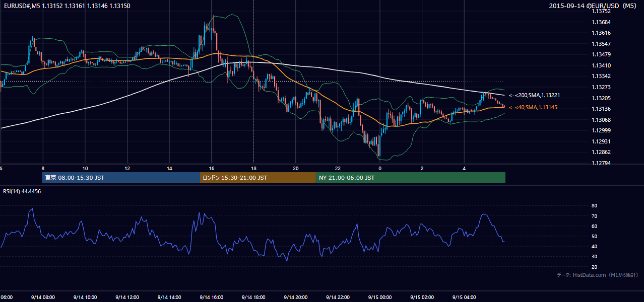Click price level 1.13547 on axis

[602, 44]
